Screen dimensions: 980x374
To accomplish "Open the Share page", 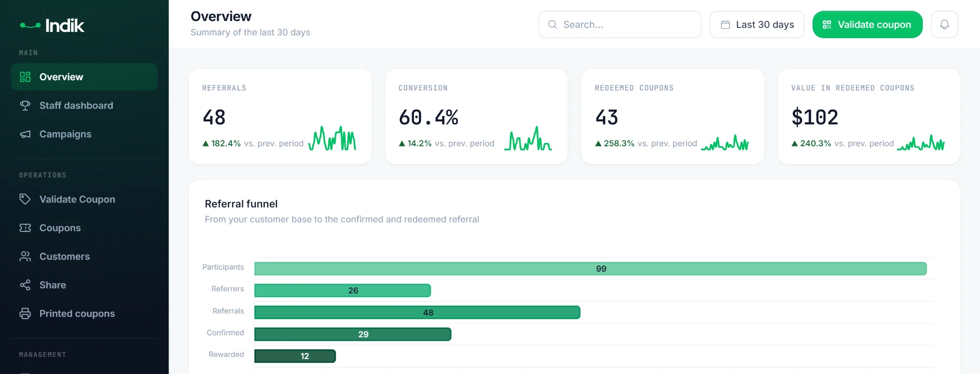I will (84, 285).
